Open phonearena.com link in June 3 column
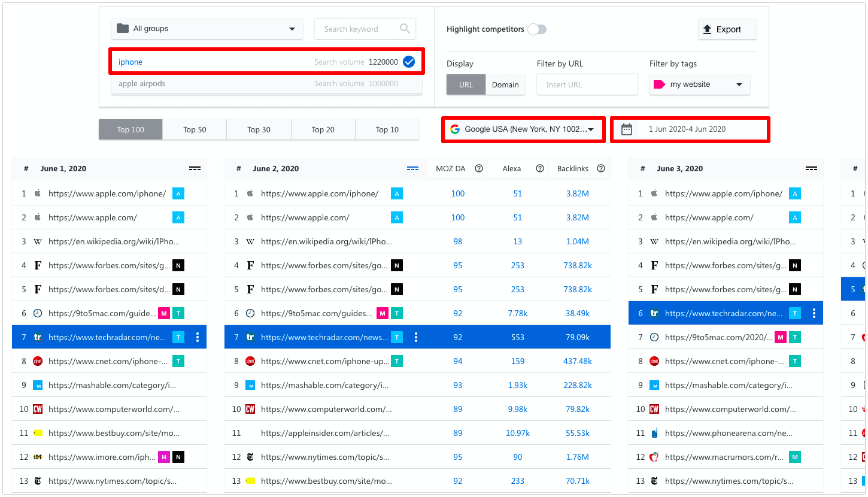 click(x=729, y=433)
